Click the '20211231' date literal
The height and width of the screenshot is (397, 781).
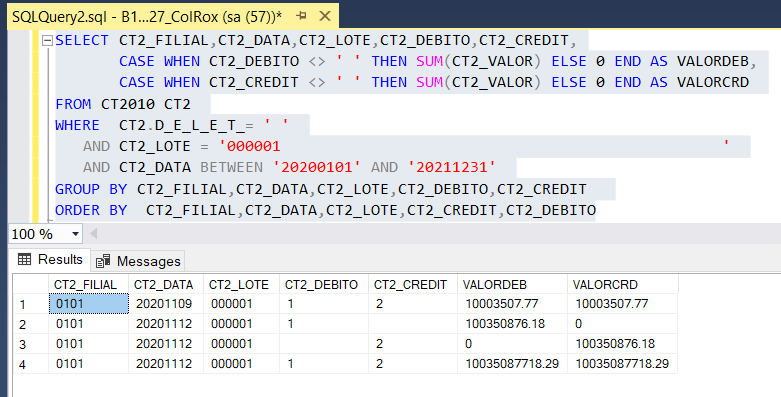tap(451, 167)
